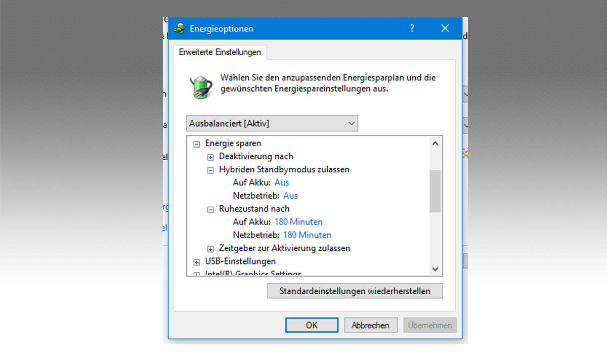This screenshot has width=607, height=364.
Task: Expand the USB-Einstellungen node
Action: tap(197, 262)
